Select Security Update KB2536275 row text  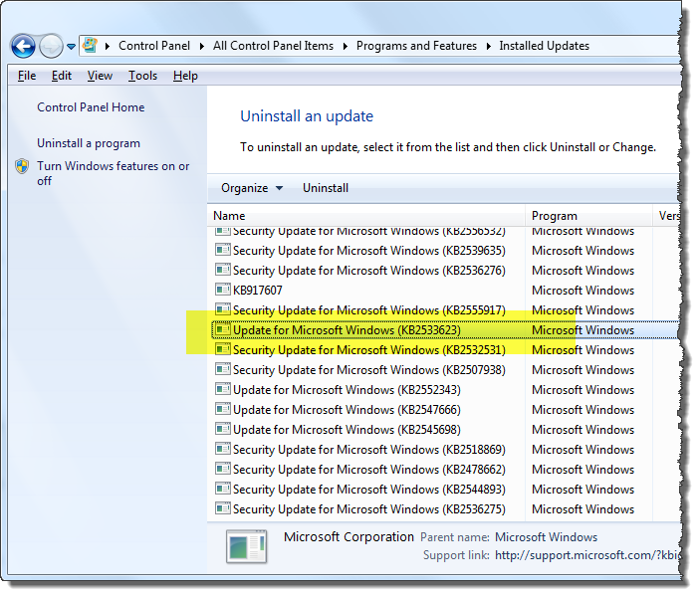[369, 509]
